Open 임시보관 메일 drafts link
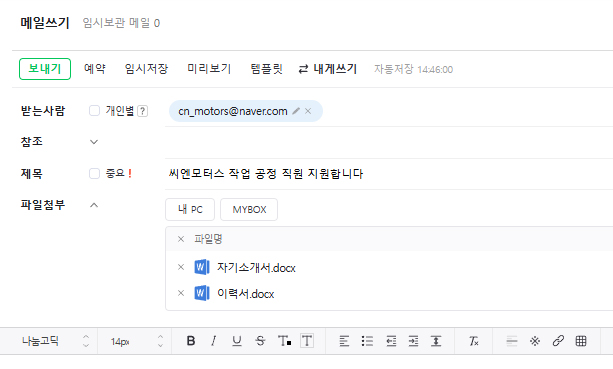 tap(121, 23)
